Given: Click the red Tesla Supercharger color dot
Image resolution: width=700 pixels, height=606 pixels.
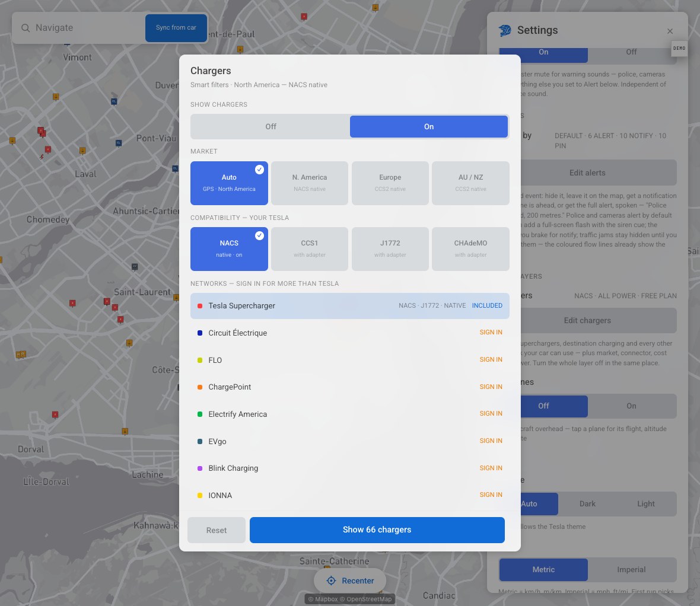Looking at the screenshot, I should tap(200, 306).
